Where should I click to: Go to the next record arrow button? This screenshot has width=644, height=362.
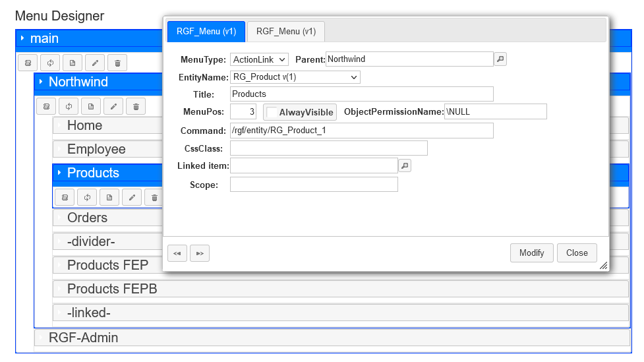[200, 253]
